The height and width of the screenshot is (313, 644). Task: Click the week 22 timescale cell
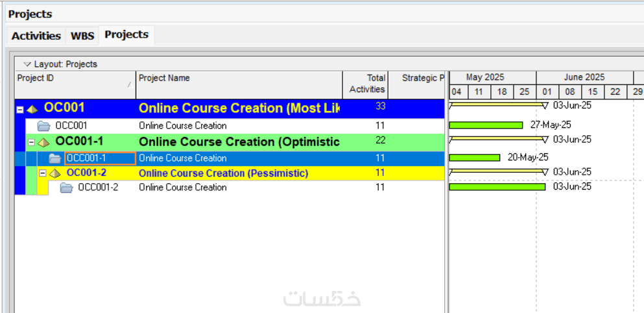[615, 92]
